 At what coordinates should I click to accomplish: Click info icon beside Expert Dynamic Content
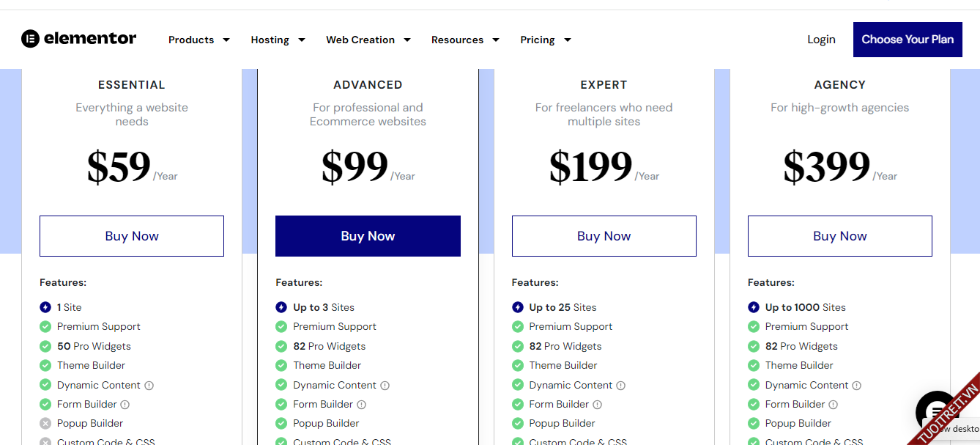(x=621, y=386)
